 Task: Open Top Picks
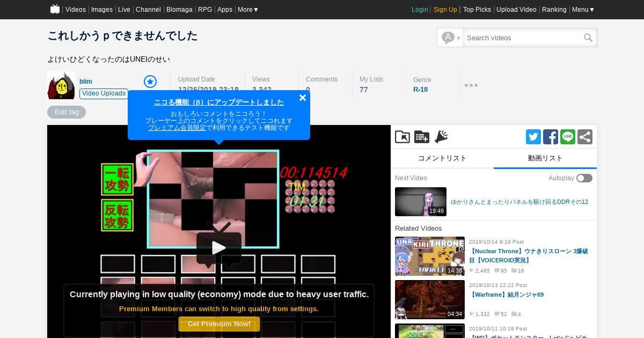click(x=477, y=10)
